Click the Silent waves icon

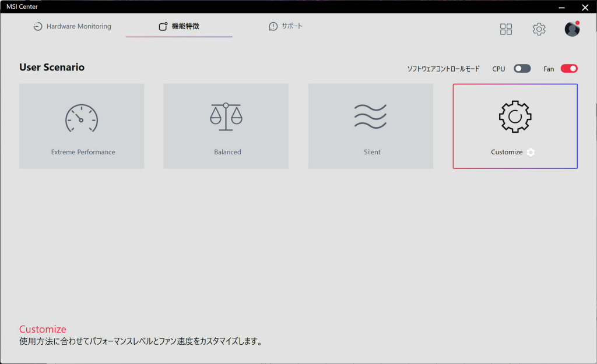[370, 116]
